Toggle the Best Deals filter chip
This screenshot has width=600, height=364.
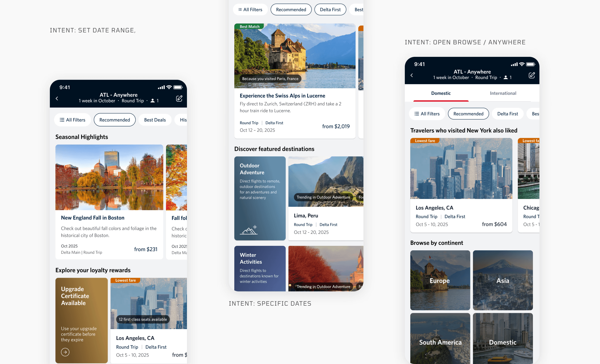point(155,120)
